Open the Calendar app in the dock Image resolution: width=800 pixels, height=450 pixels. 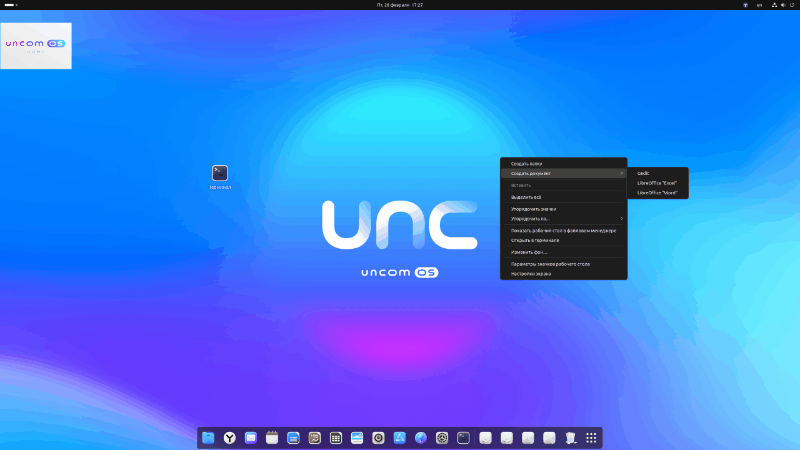pyautogui.click(x=272, y=438)
